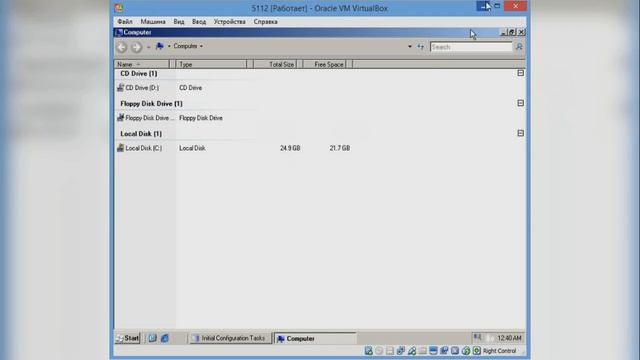Click Computer window title bar icon
The height and width of the screenshot is (360, 640).
tap(119, 32)
